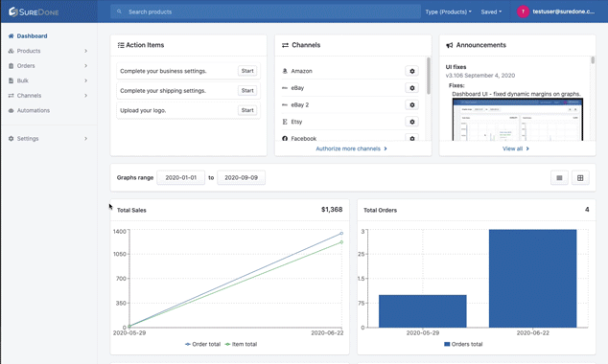This screenshot has width=608, height=364.
Task: Open eBay channel gear settings
Action: tap(411, 88)
